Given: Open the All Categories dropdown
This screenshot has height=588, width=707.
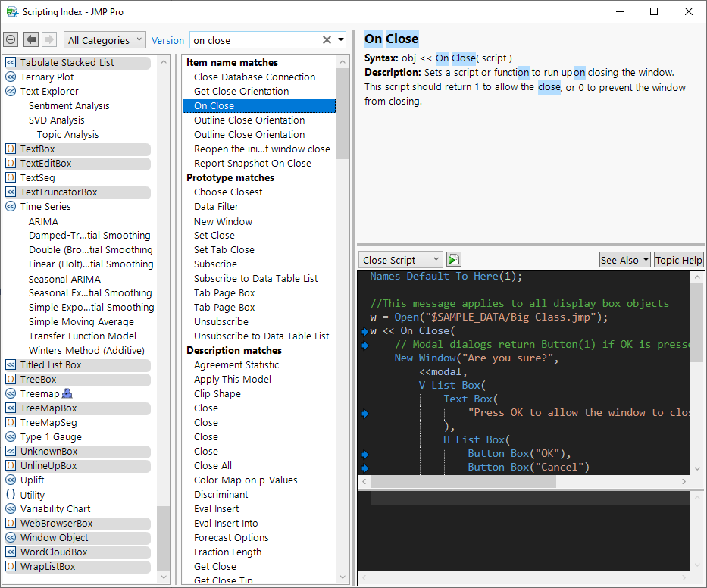Looking at the screenshot, I should click(105, 40).
